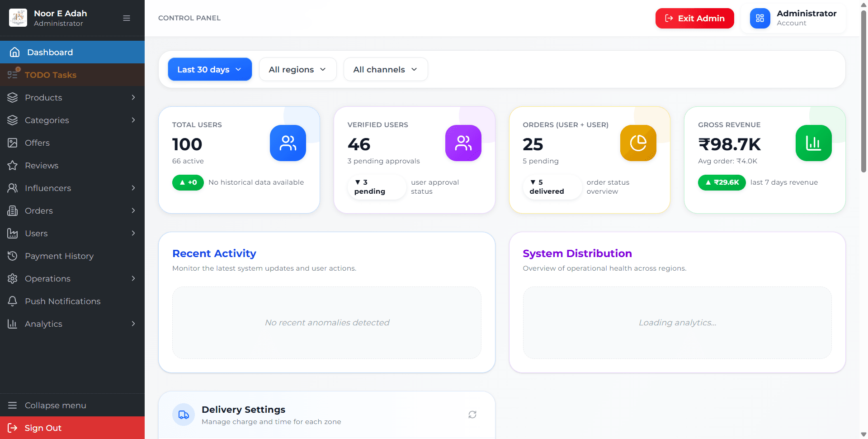
Task: Click the Push Notifications bell icon
Action: 13,301
